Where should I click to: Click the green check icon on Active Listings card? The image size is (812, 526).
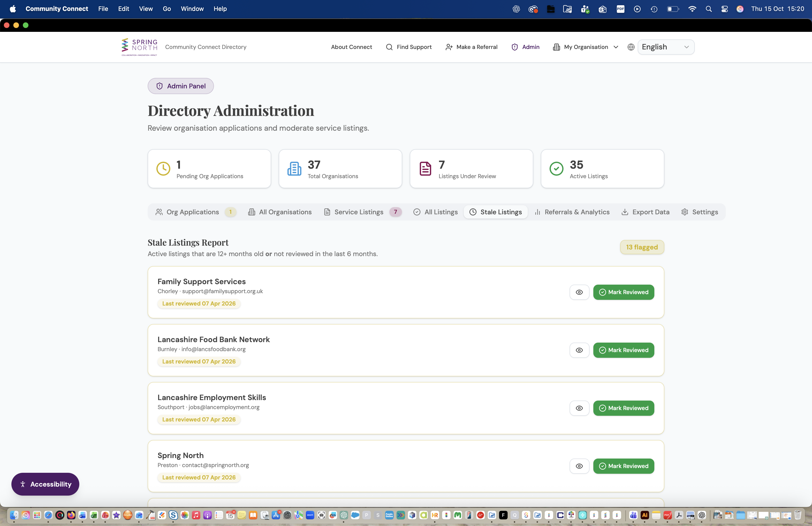click(556, 169)
